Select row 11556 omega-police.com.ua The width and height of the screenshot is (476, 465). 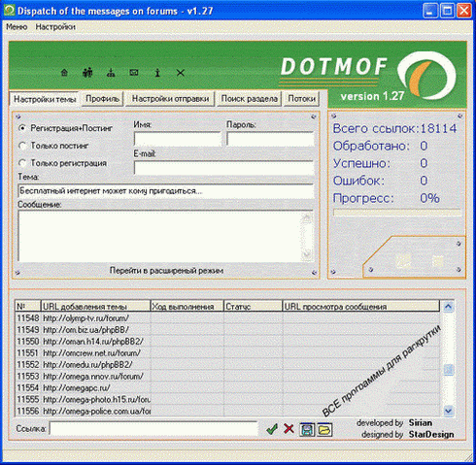pos(227,412)
